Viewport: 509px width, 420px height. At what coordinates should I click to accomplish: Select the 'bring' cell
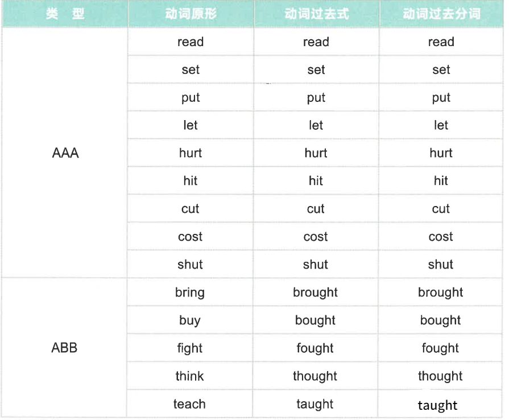pos(190,292)
